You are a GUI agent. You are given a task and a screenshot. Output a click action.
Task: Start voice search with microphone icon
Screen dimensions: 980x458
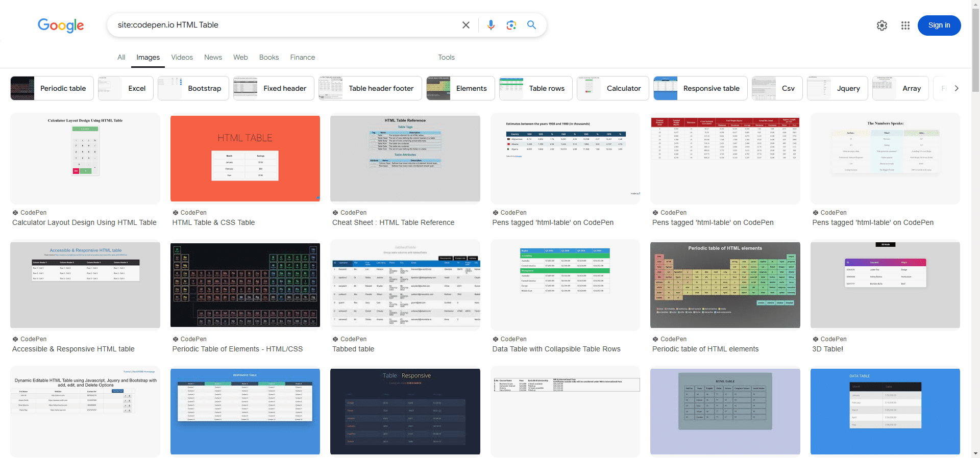[491, 25]
